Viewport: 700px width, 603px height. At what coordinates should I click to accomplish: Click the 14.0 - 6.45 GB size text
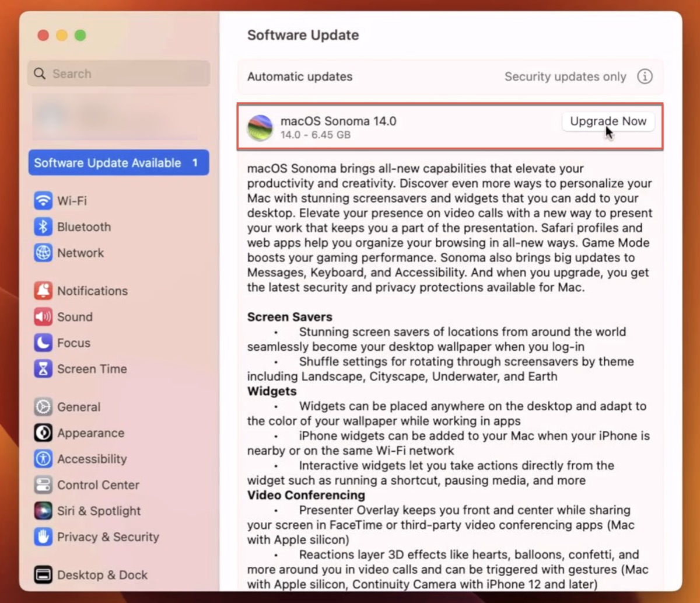[316, 135]
